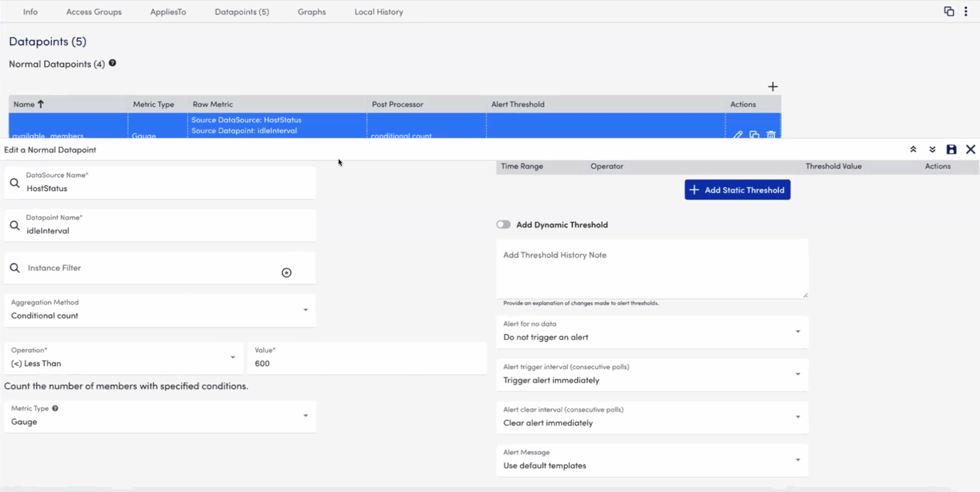Open the Metric Type Gauge dropdown
The width and height of the screenshot is (980, 492).
(x=160, y=417)
